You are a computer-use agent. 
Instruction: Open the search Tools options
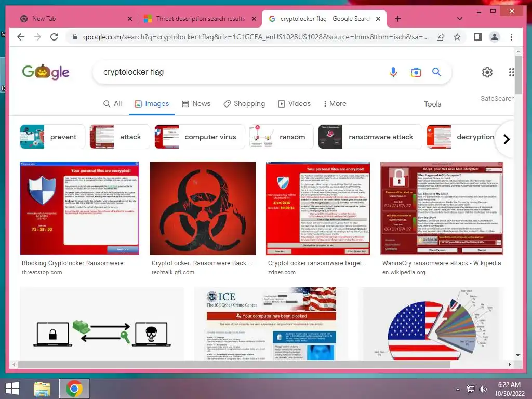coord(432,104)
